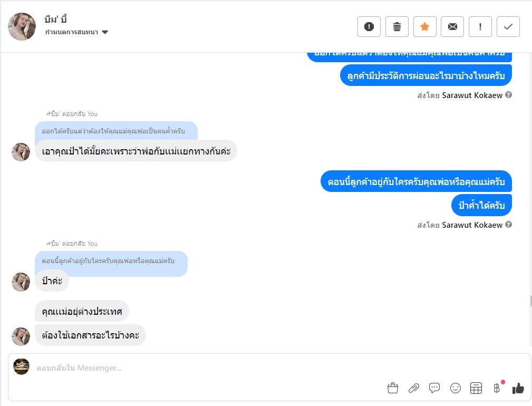Focus the ตอบกลับใน Messenger reply field
Screen dimensions: 532x406
click(x=211, y=368)
